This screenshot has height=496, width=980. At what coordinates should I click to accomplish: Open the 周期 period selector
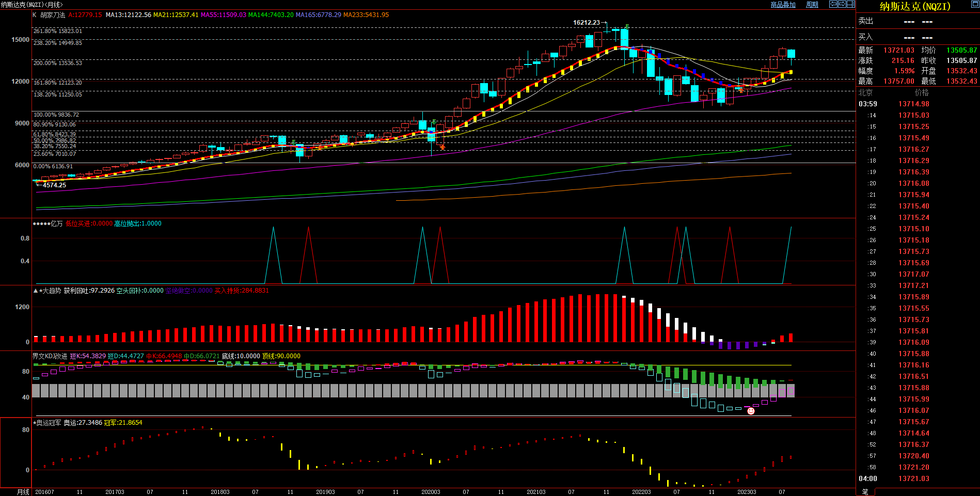pos(812,5)
